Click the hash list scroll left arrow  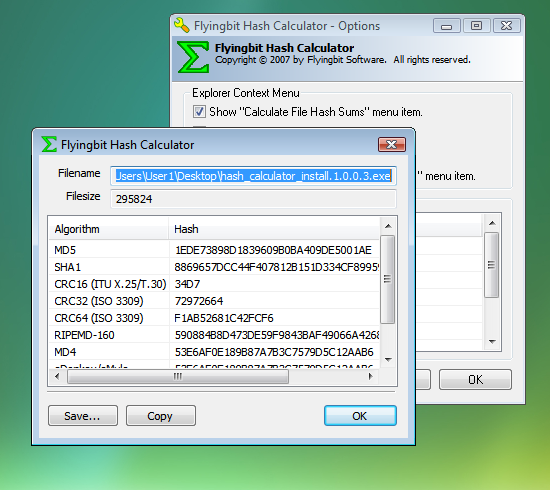click(x=57, y=377)
